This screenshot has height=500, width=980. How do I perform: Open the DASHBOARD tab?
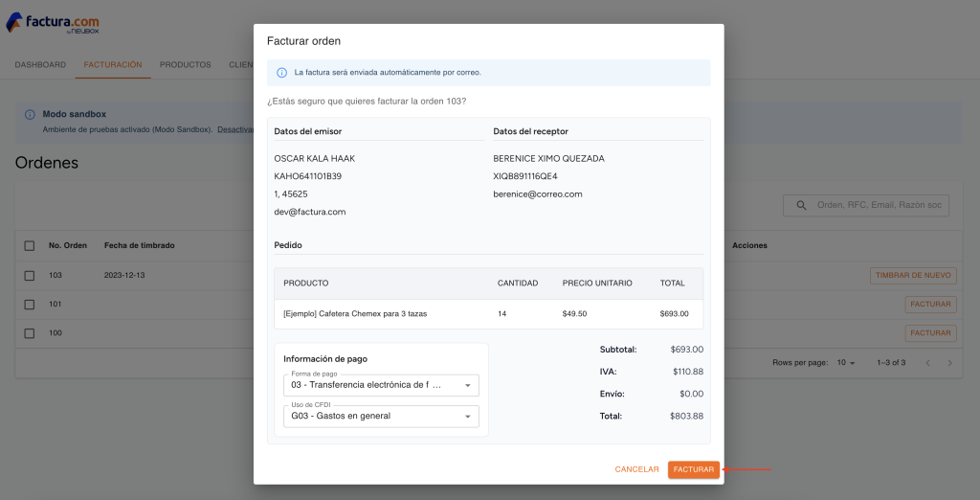coord(40,65)
